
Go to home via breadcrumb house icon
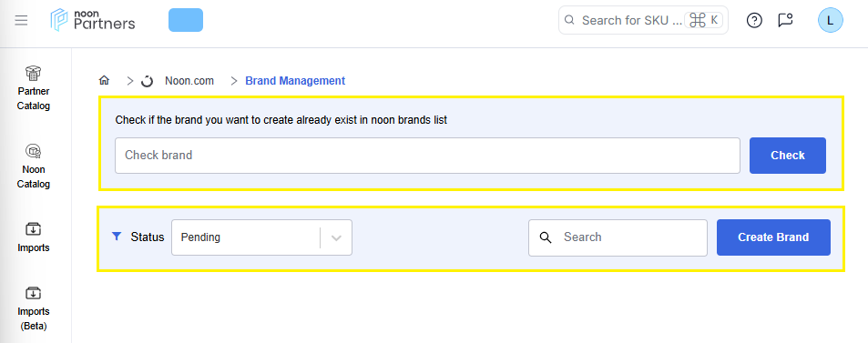click(104, 81)
